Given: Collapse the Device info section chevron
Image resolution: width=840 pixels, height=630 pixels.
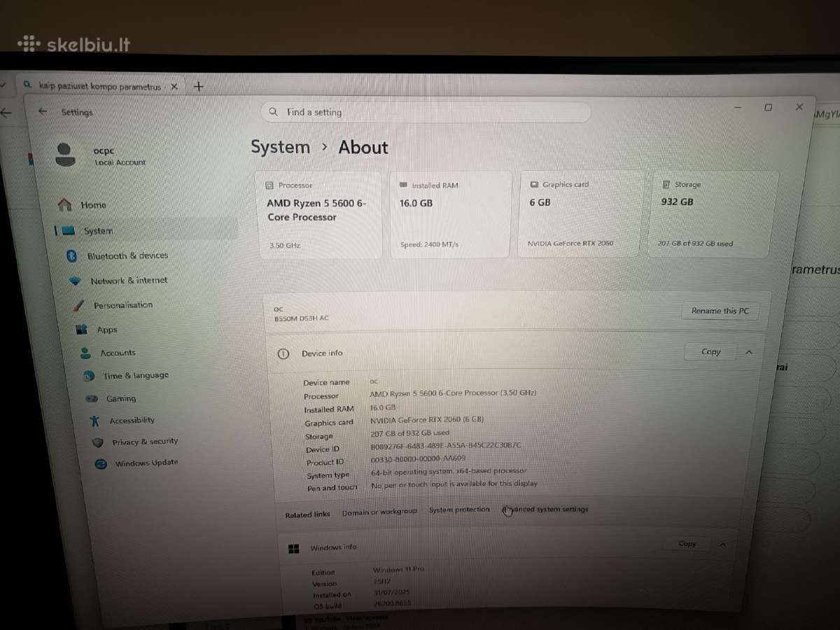Looking at the screenshot, I should (x=749, y=352).
